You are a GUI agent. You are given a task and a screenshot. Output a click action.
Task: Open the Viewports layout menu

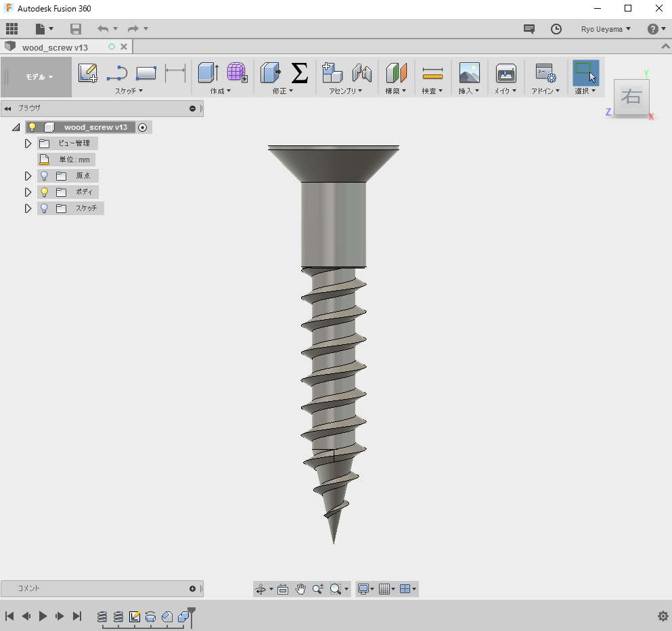[x=407, y=590]
